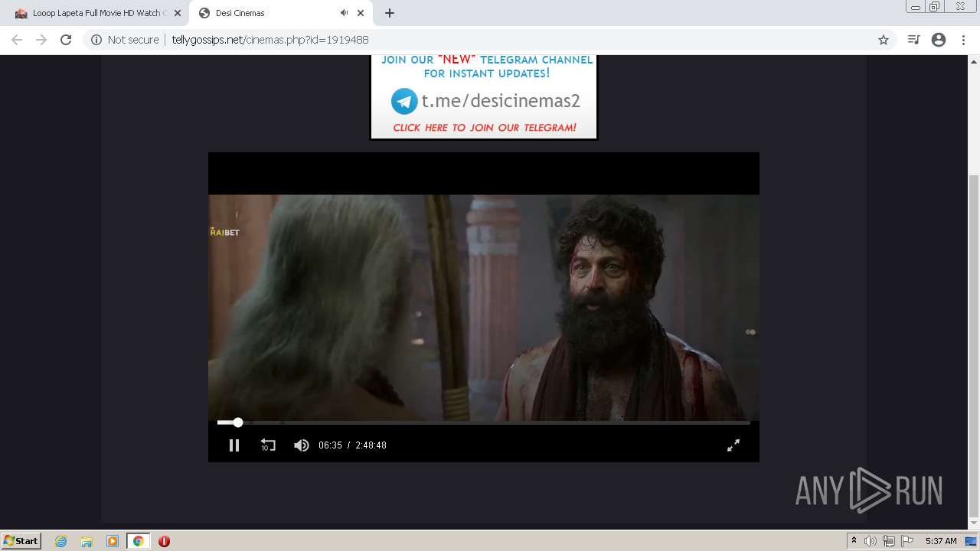Open the Chrome profile avatar
The height and width of the screenshot is (551, 980).
(939, 40)
